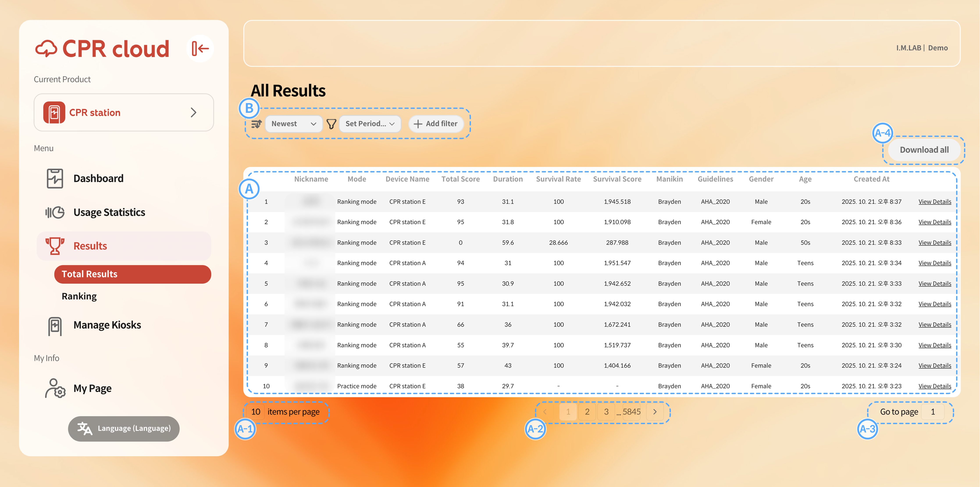Open My Page via user-gear icon
Screen dimensions: 980x487
tap(55, 388)
